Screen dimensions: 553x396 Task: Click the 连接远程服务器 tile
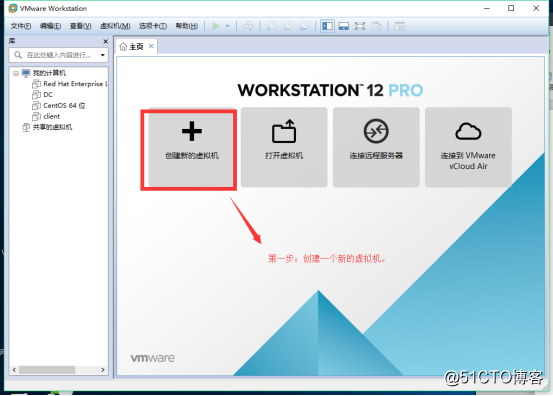[376, 147]
